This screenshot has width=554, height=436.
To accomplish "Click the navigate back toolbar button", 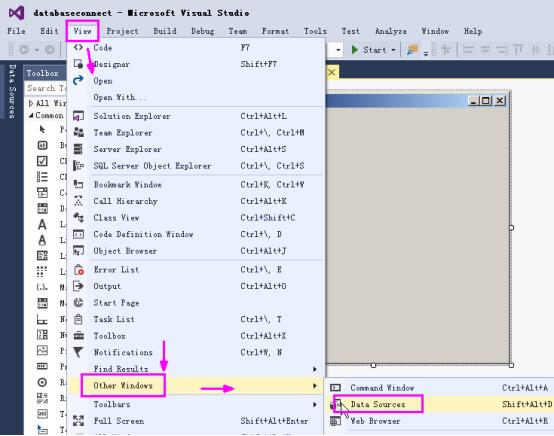I will [x=24, y=50].
